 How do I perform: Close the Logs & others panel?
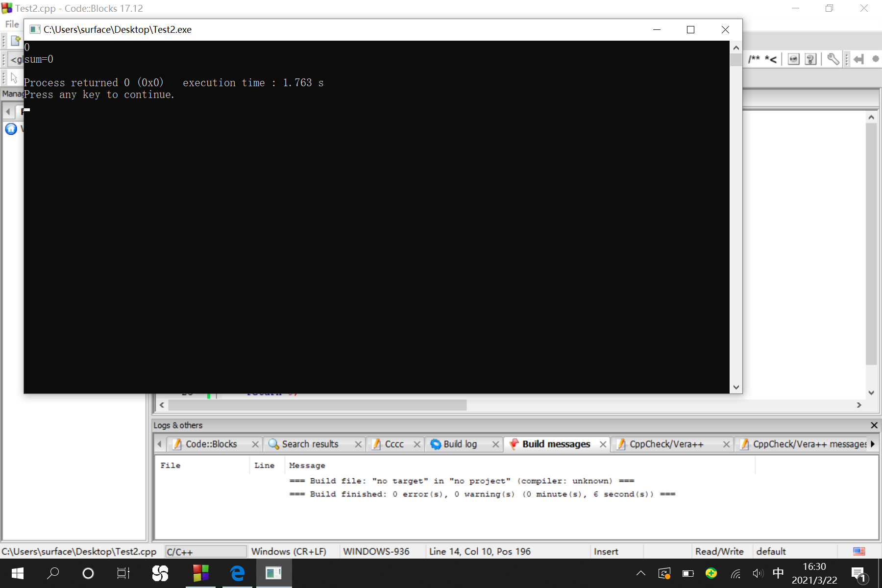click(x=874, y=425)
